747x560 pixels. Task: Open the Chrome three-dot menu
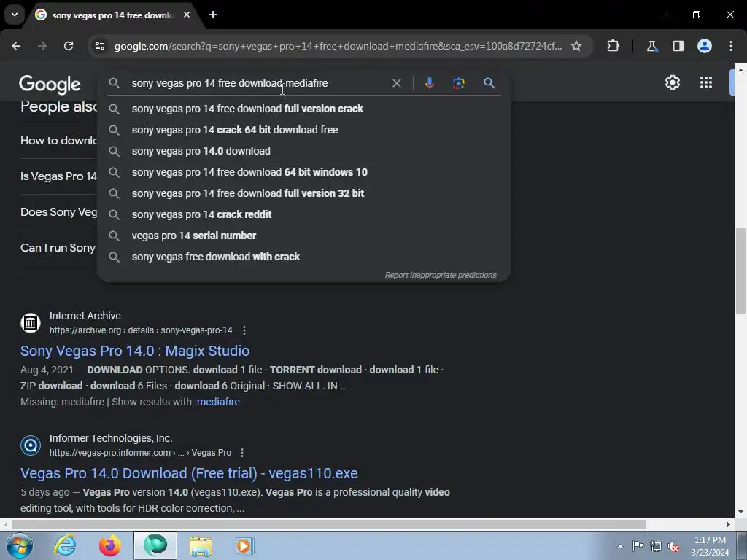[x=731, y=46]
